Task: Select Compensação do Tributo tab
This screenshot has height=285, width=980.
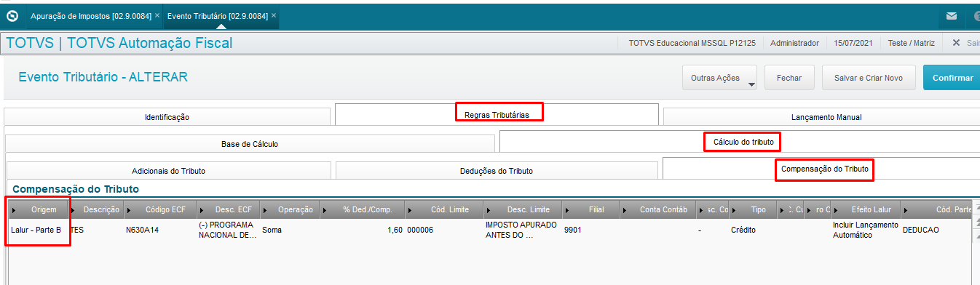Action: click(x=821, y=169)
